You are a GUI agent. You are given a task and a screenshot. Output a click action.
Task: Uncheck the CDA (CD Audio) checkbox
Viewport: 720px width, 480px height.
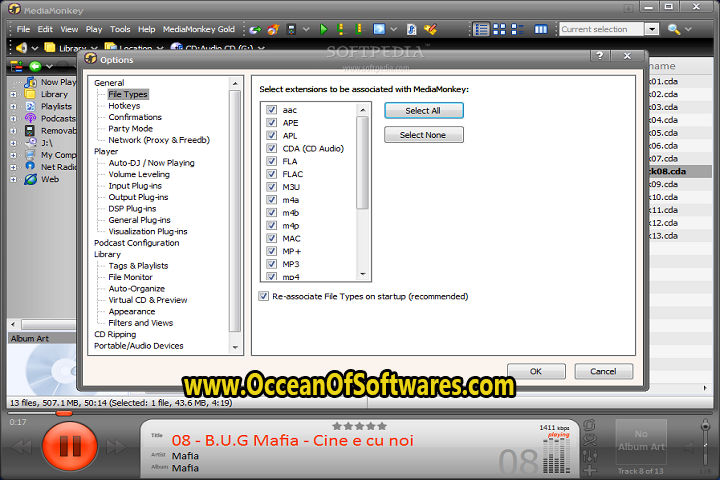(271, 148)
